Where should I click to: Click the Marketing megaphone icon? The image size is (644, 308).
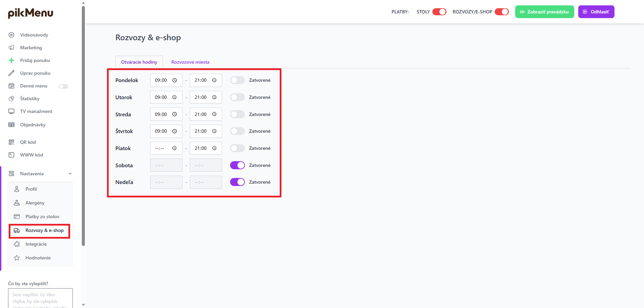click(x=11, y=48)
